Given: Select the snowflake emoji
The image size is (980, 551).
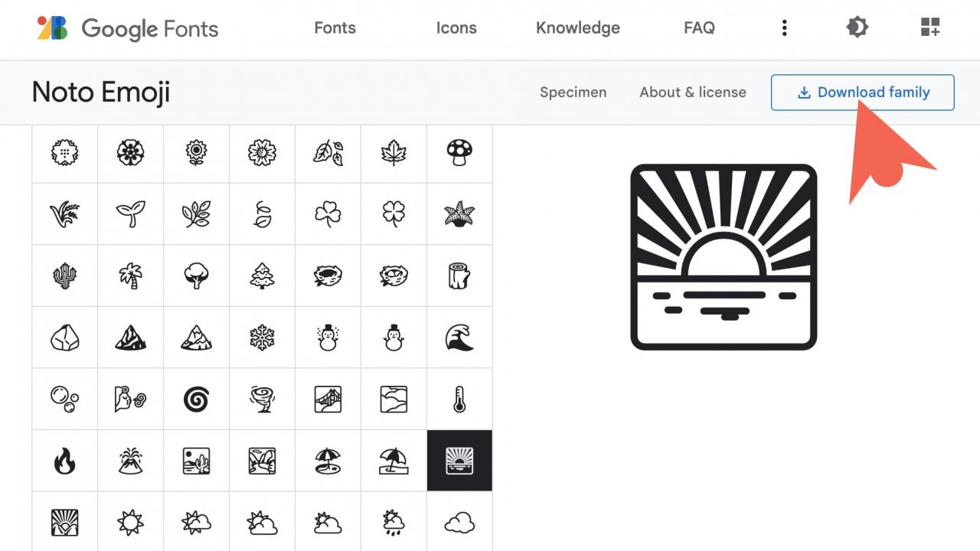Looking at the screenshot, I should 262,337.
